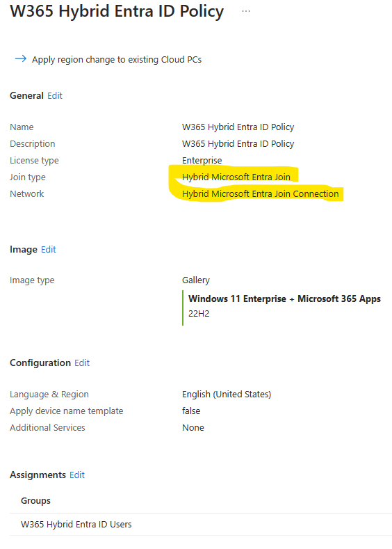Edit the Assignments section
Image resolution: width=392 pixels, height=549 pixels.
[x=77, y=475]
